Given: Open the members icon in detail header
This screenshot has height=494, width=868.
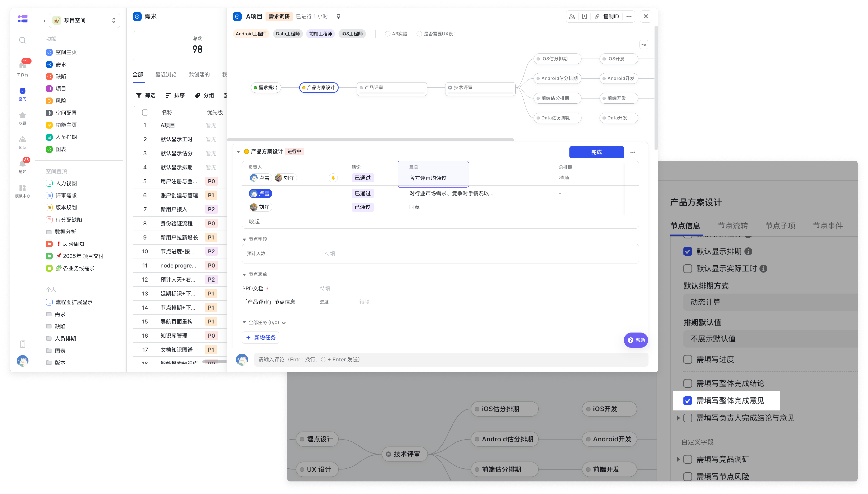Looking at the screenshot, I should (572, 17).
